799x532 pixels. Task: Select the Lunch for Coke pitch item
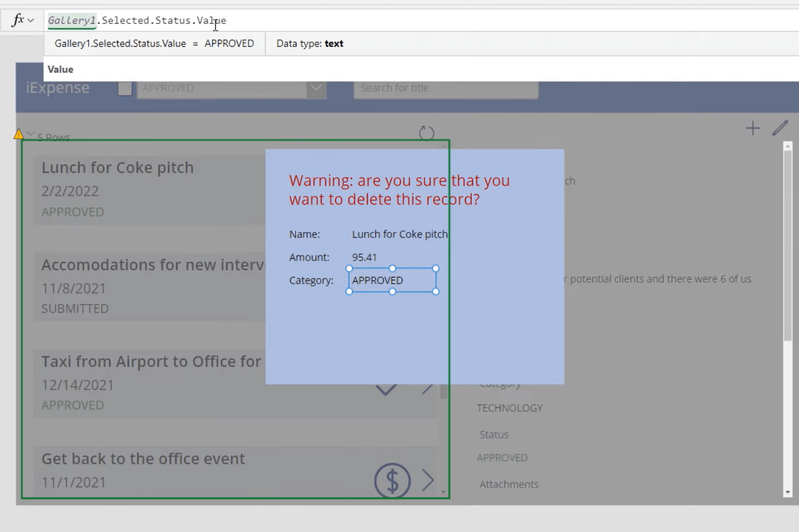click(x=150, y=190)
